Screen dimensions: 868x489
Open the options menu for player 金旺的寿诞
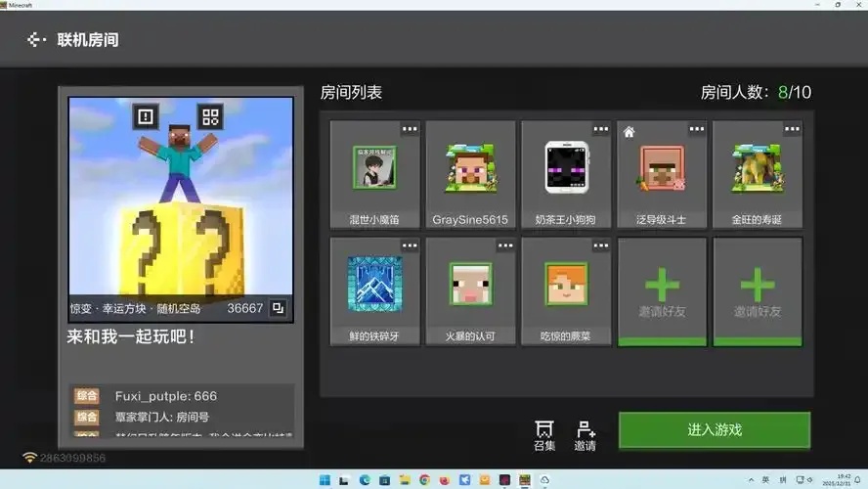click(792, 130)
